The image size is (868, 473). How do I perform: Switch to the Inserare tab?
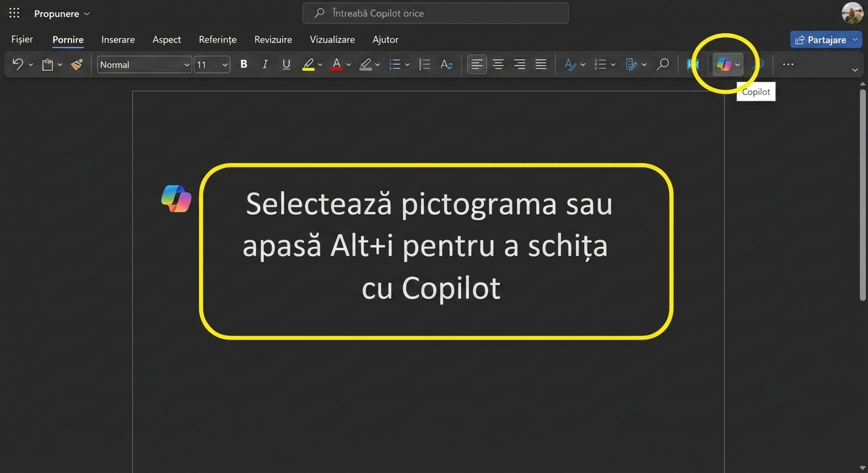[x=118, y=39]
